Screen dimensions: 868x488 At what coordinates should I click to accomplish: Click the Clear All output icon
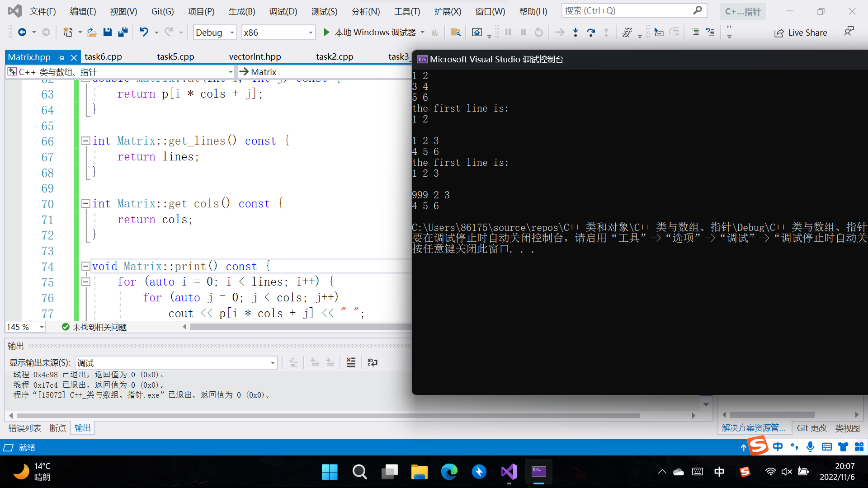pos(351,362)
